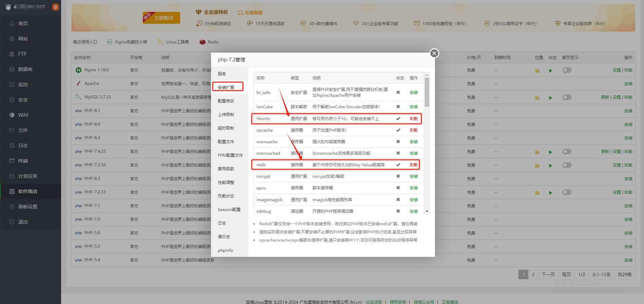The image size is (644, 304).
Task: Go to page 2 of software list
Action: (533, 274)
